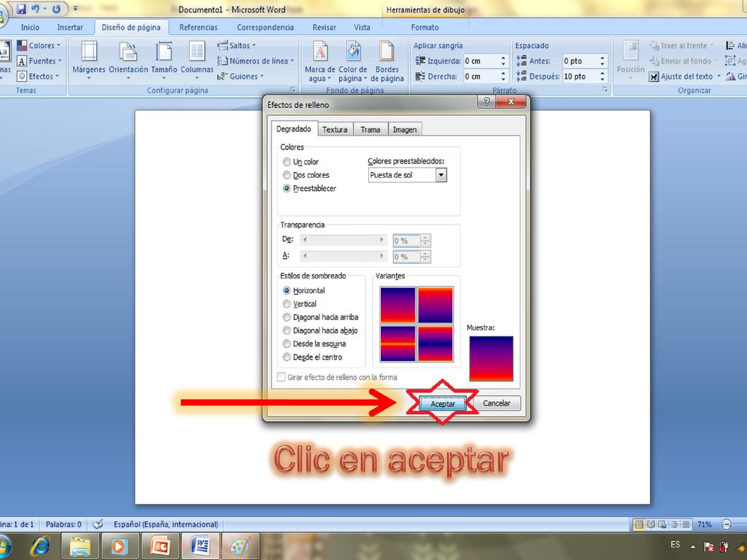747x560 pixels.
Task: Switch to Imagen tab in dialog
Action: [x=405, y=130]
